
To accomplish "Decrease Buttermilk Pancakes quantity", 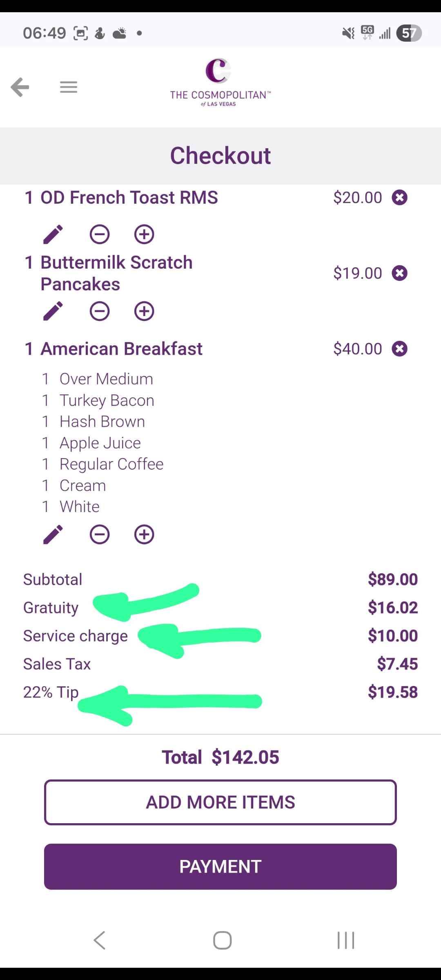I will (100, 311).
